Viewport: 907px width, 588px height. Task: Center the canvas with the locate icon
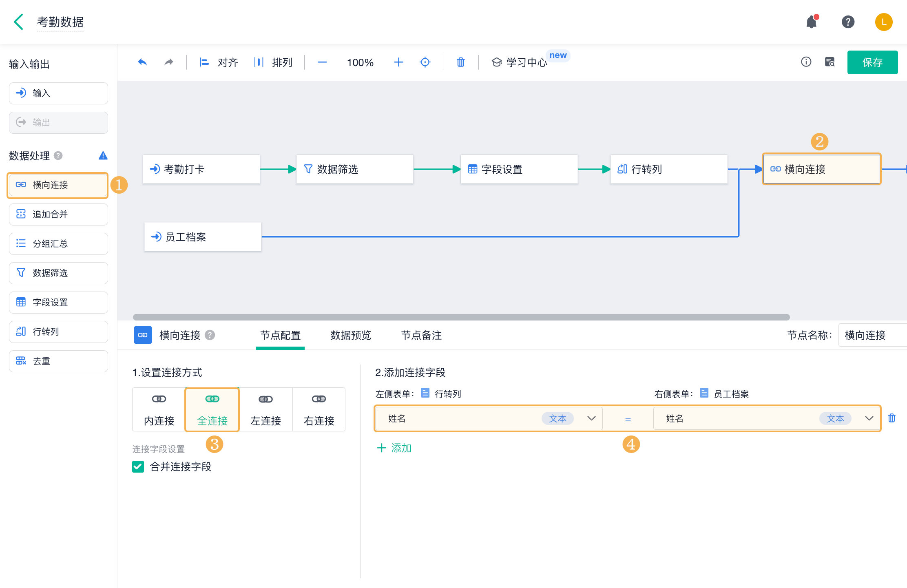point(425,62)
